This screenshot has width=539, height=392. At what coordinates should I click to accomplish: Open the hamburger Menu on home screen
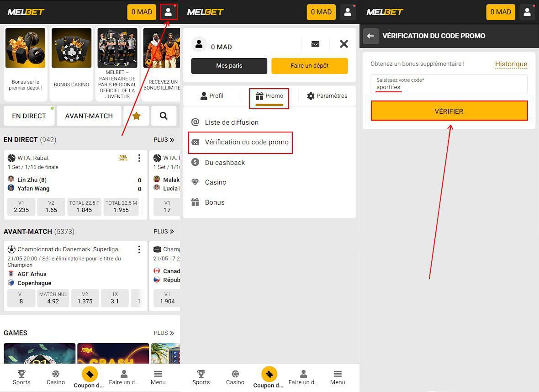pos(158,377)
